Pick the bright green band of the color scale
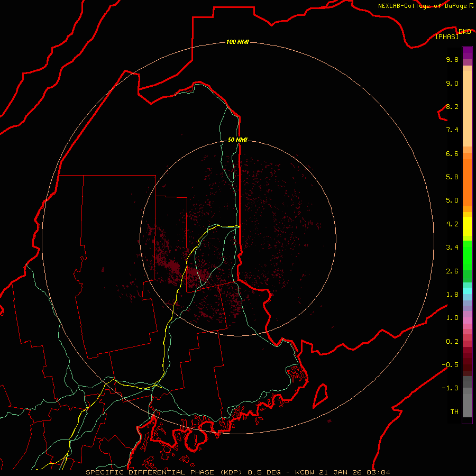 pyautogui.click(x=467, y=255)
